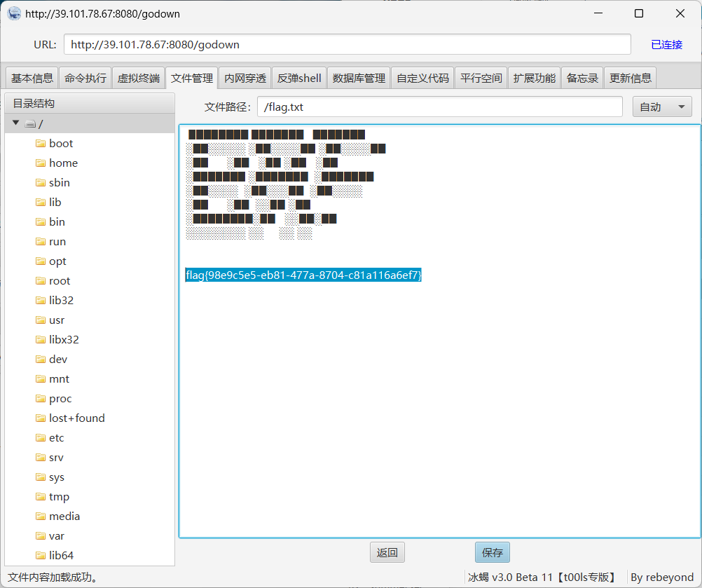Click the etc folder icon
Image resolution: width=702 pixels, height=588 pixels.
tap(42, 437)
